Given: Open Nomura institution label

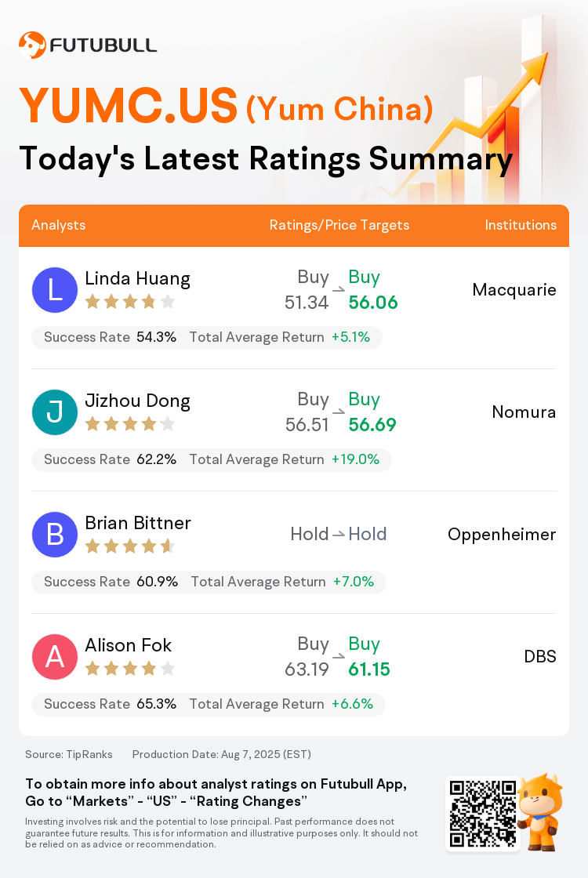Looking at the screenshot, I should 524,412.
